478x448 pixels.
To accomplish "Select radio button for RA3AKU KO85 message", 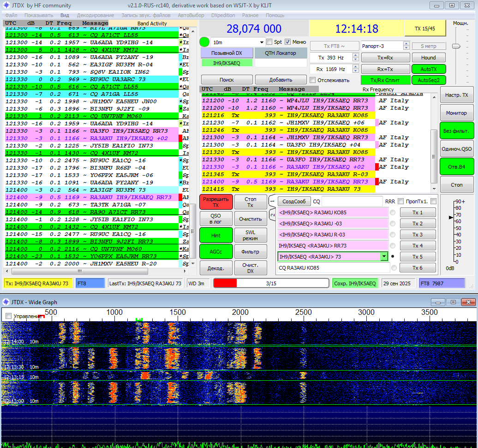I will pos(393,212).
